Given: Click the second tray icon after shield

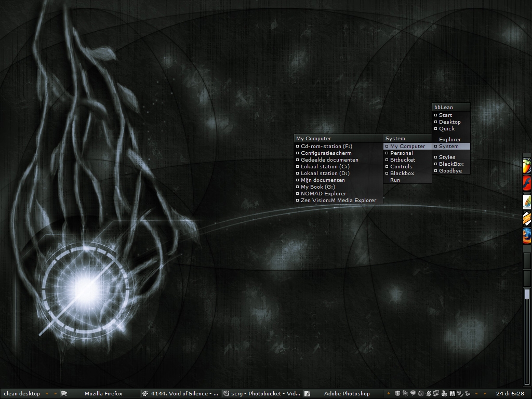Looking at the screenshot, I should (405, 394).
